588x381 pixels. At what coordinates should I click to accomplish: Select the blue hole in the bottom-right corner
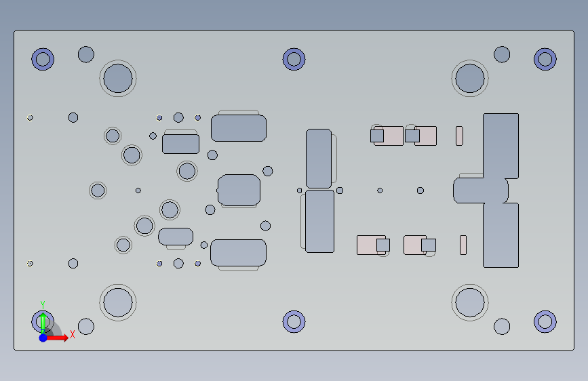[545, 322]
